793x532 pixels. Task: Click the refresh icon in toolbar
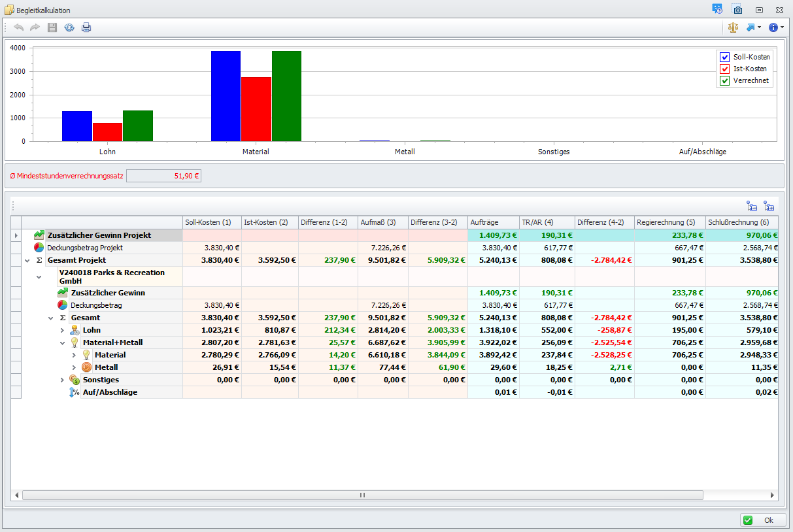pyautogui.click(x=69, y=27)
